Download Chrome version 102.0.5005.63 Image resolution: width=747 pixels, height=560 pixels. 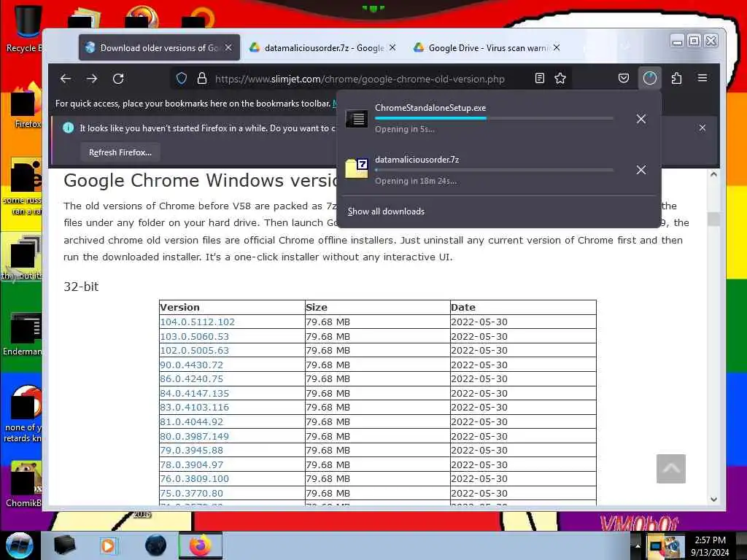coord(194,351)
